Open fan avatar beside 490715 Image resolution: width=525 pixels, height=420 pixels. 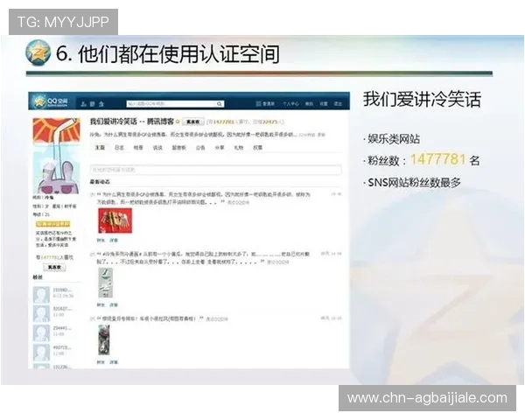point(41,353)
